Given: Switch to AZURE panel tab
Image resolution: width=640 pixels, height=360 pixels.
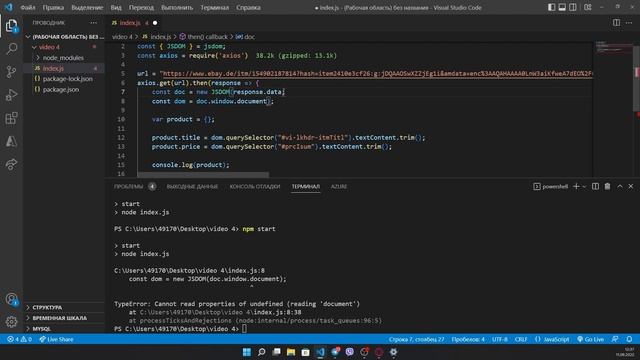Looking at the screenshot, I should 339,187.
